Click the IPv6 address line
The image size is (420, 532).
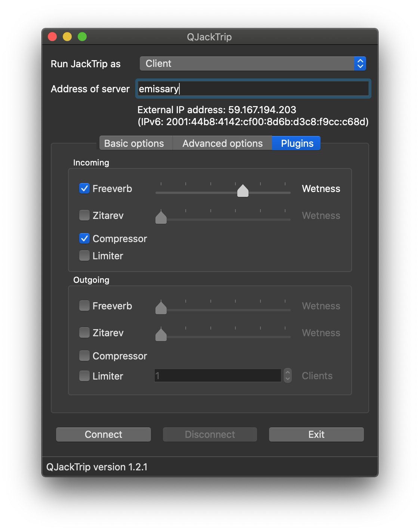coord(253,122)
